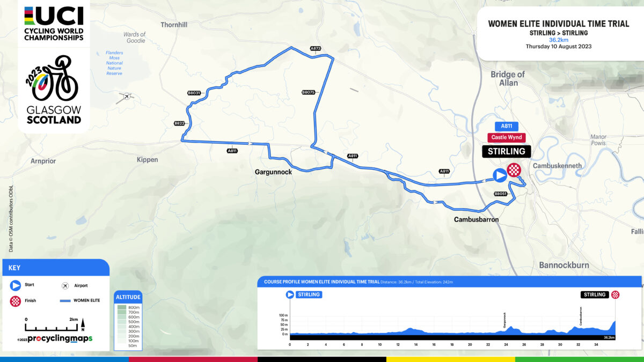Click the '100 m' elevation axis label
Image resolution: width=644 pixels, height=362 pixels.
point(283,315)
